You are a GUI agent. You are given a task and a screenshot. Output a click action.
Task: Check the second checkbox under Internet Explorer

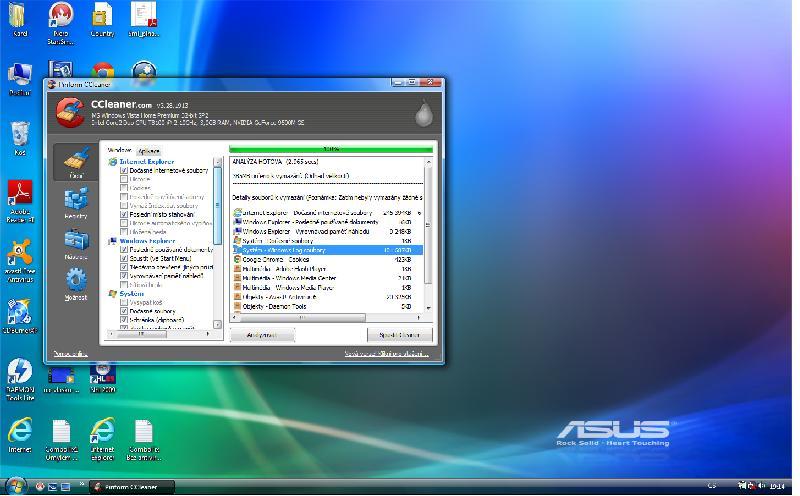click(123, 179)
